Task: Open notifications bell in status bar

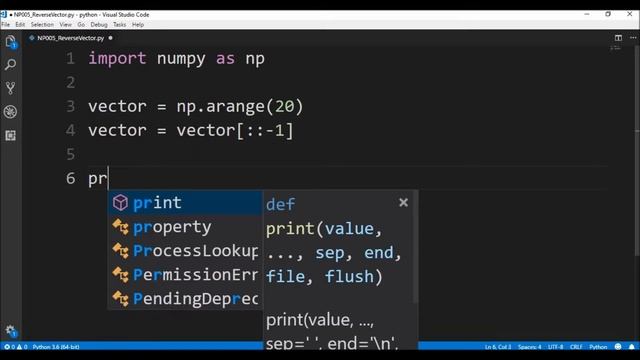Action: [631, 347]
